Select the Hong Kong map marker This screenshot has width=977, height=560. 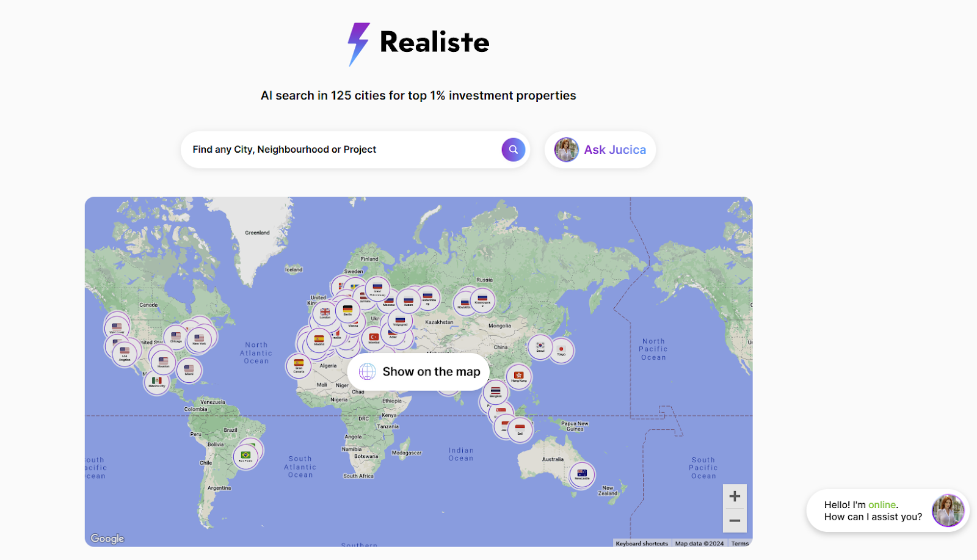coord(519,377)
